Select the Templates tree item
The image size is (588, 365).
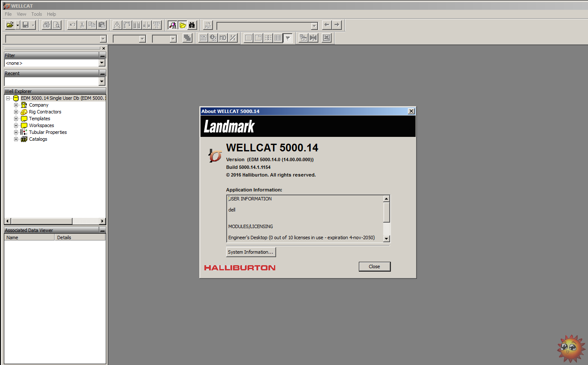[x=40, y=119]
